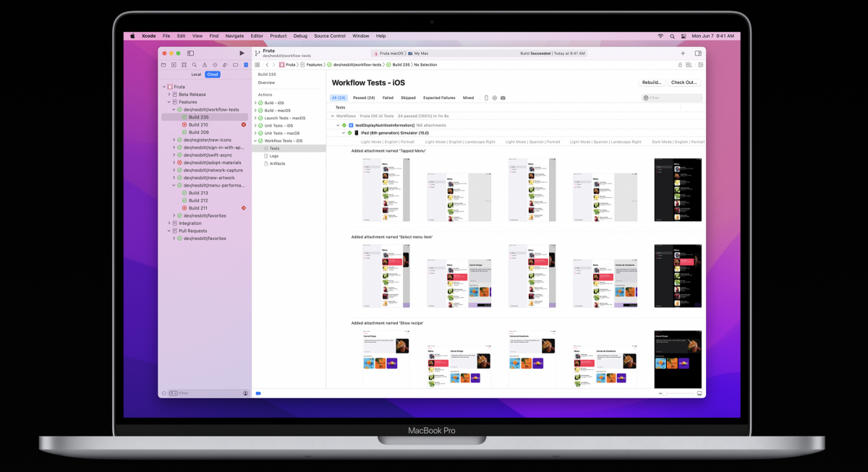The height and width of the screenshot is (472, 868).
Task: Switch navigator to Cloud
Action: coord(212,74)
